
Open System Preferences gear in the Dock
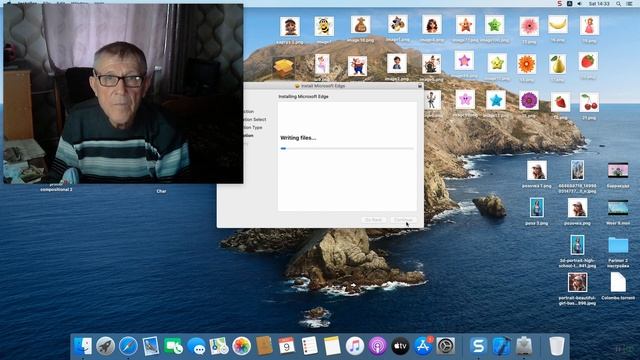click(x=446, y=346)
